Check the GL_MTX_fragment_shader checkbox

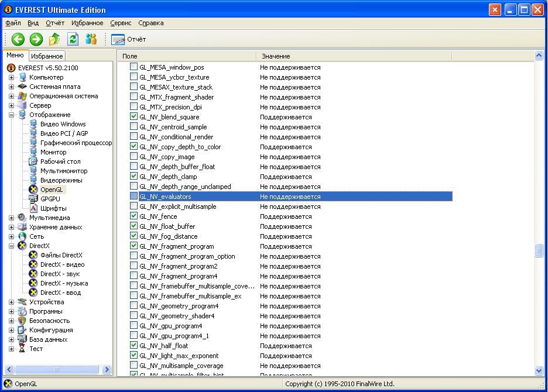pos(133,97)
